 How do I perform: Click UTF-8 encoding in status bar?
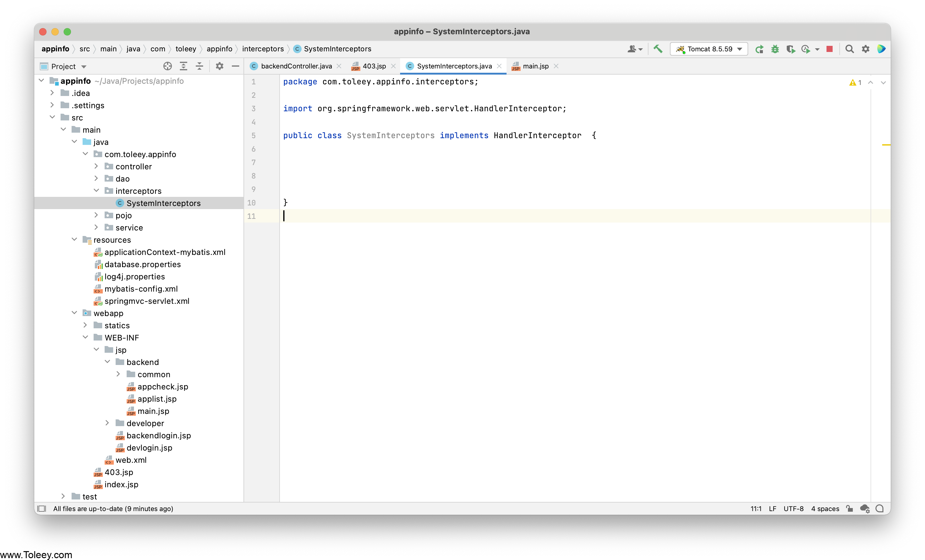pyautogui.click(x=793, y=509)
